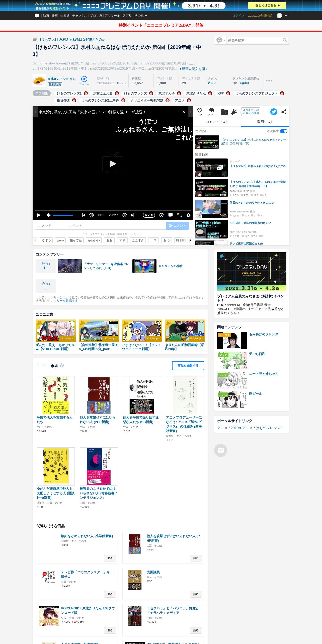This screenshot has width=322, height=644.
Task: Post the かわいい quick comment
Action: 94,240
